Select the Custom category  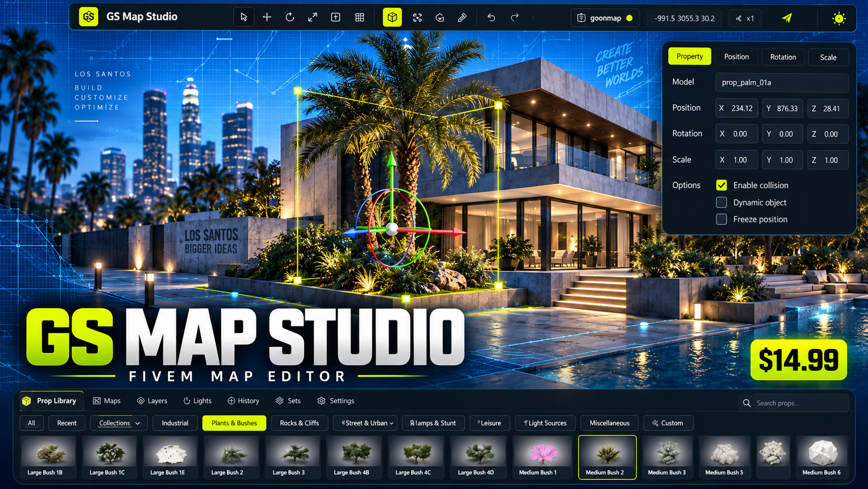point(668,423)
